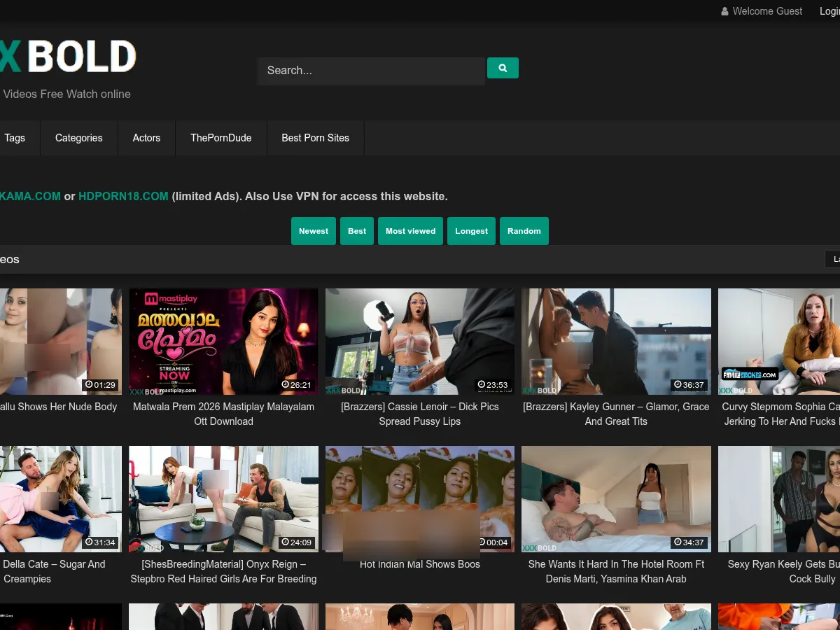Image resolution: width=840 pixels, height=630 pixels.
Task: Open the Actors menu item
Action: click(146, 138)
